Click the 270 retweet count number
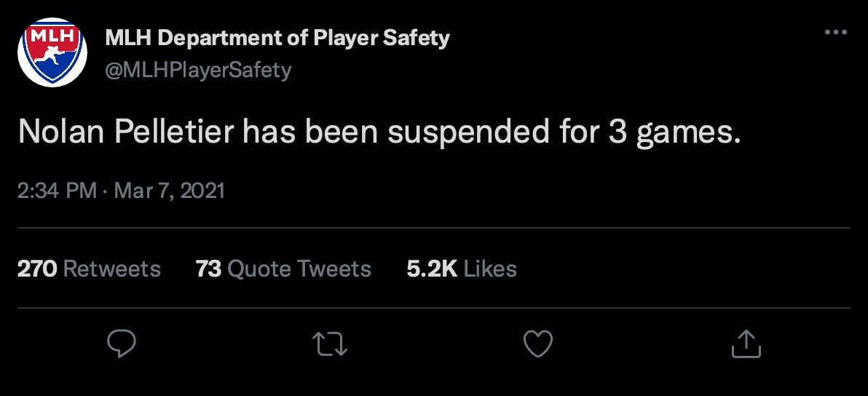Screen dimensions: 868x396 click(36, 269)
